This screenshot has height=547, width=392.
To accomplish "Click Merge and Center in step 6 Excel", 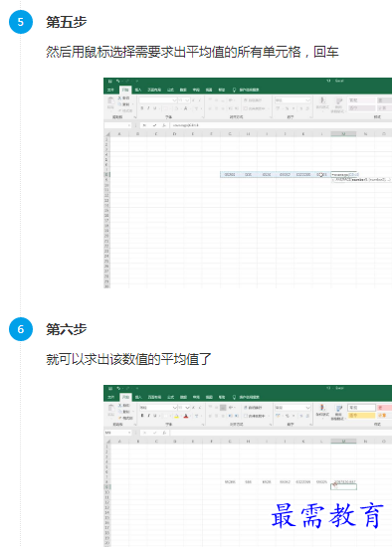I will (256, 416).
